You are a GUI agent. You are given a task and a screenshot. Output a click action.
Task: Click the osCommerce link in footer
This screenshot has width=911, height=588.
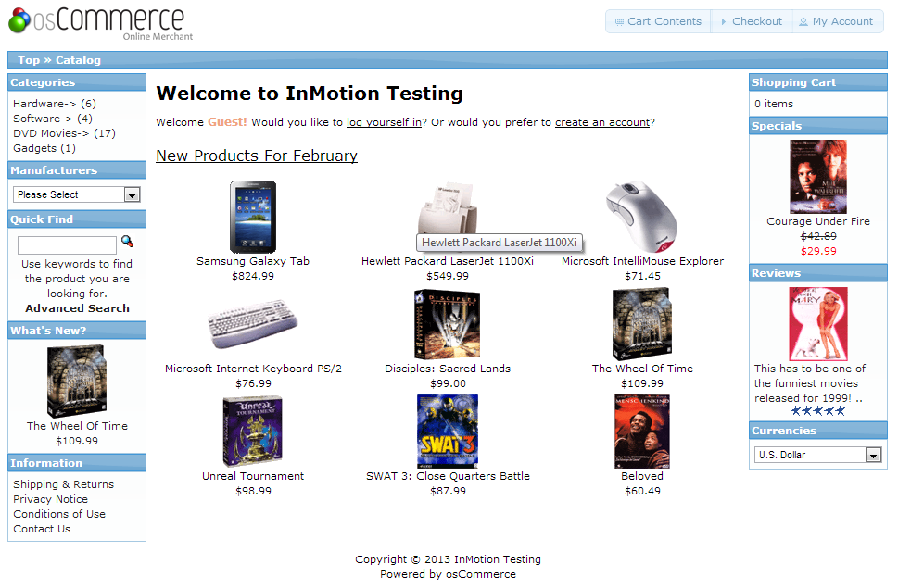click(480, 574)
